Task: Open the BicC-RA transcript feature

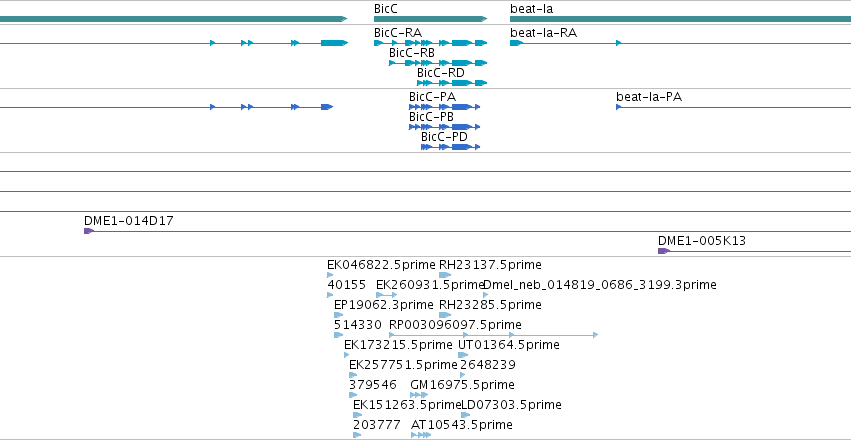Action: pos(430,43)
